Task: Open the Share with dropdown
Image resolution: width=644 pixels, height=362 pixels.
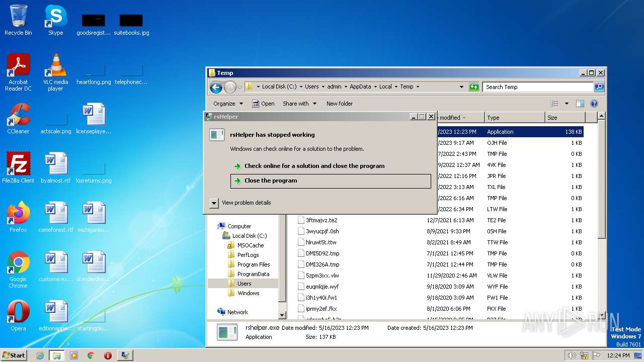Action: point(299,104)
